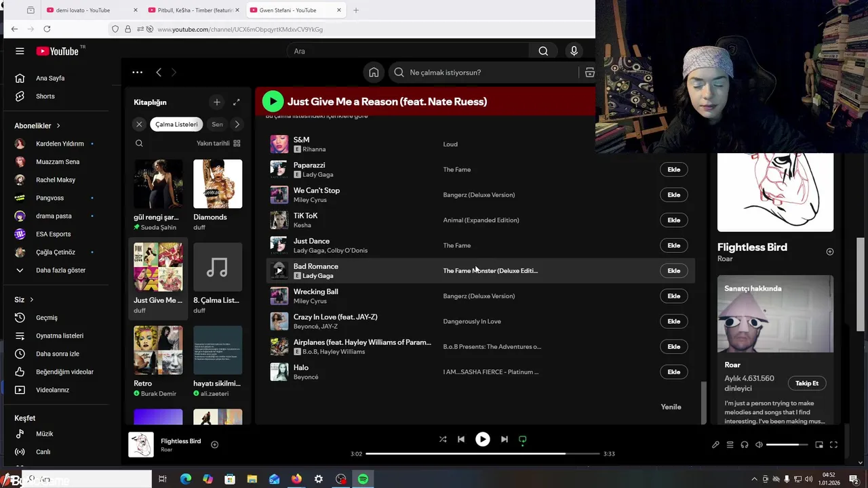Click the YouTube Ara search field

[408, 51]
